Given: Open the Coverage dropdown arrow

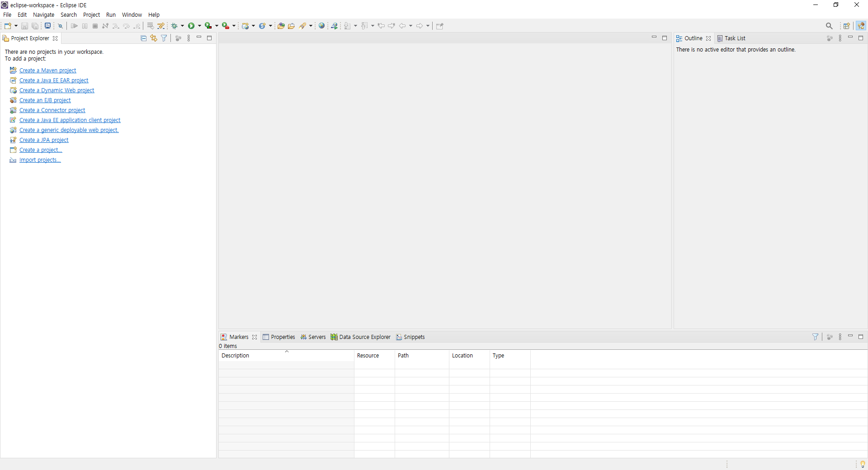Looking at the screenshot, I should pos(217,26).
